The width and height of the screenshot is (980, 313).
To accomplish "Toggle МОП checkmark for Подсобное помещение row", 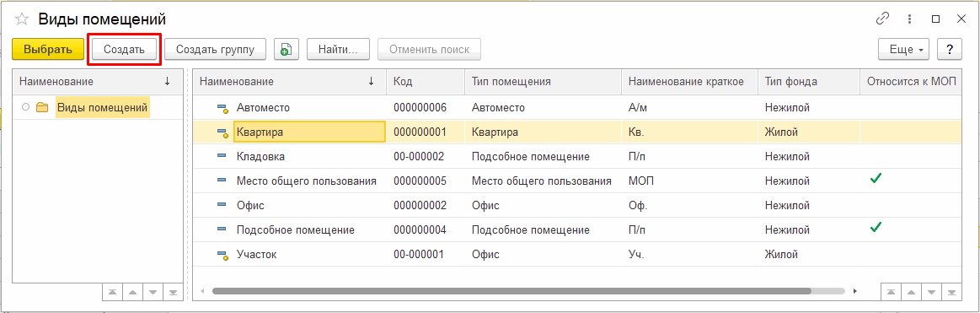I will click(x=876, y=229).
